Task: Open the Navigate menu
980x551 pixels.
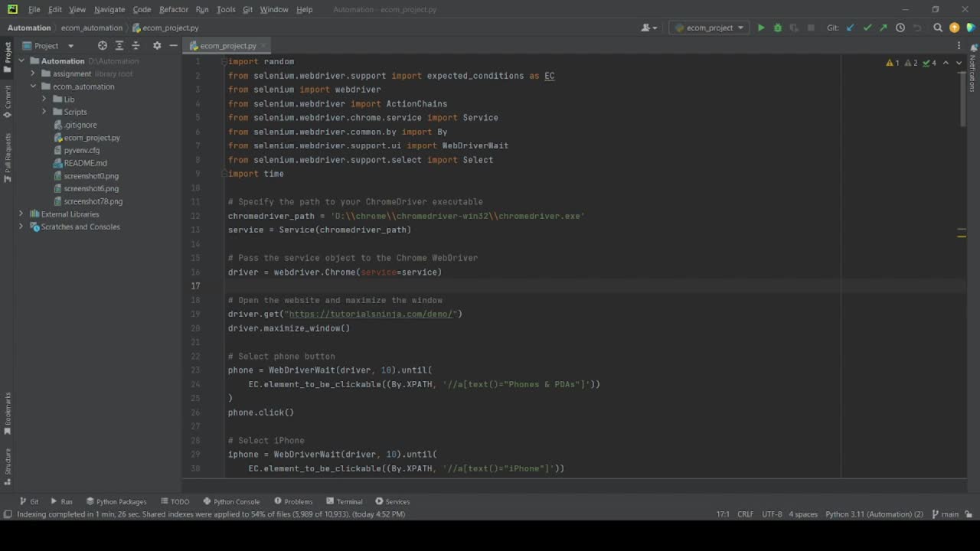Action: pyautogui.click(x=109, y=9)
